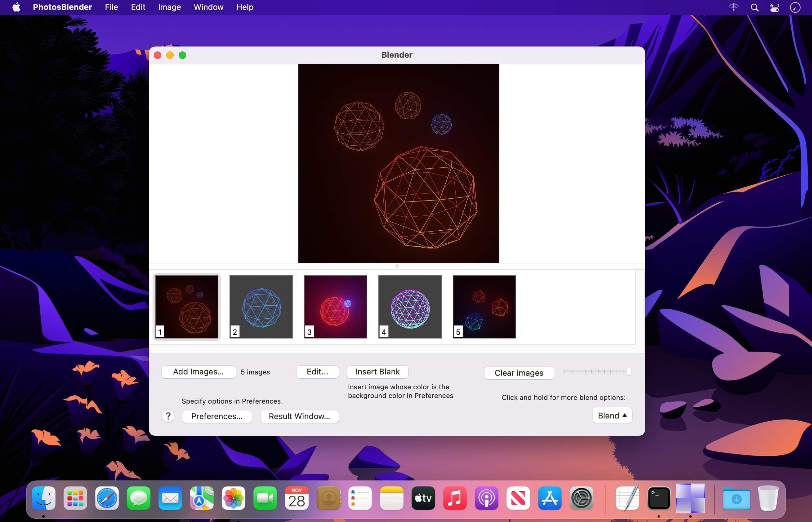Click the thumbnail size slider
The image size is (812, 522).
(597, 371)
